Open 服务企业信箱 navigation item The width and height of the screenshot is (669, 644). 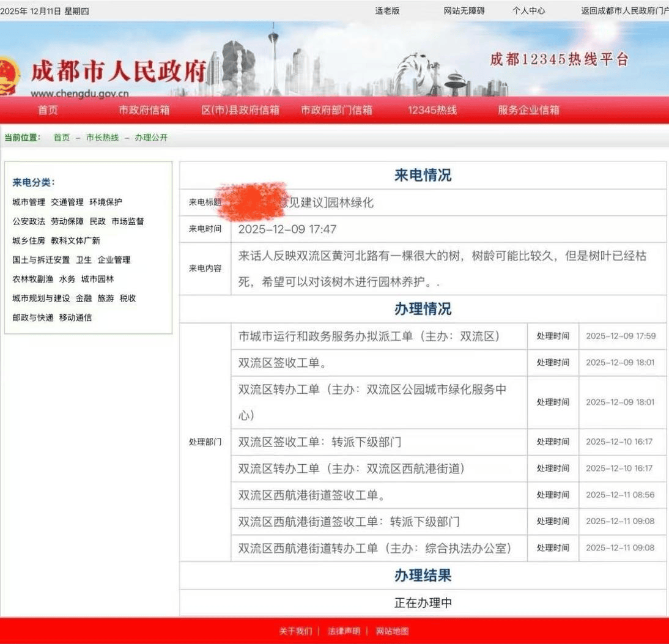[528, 111]
